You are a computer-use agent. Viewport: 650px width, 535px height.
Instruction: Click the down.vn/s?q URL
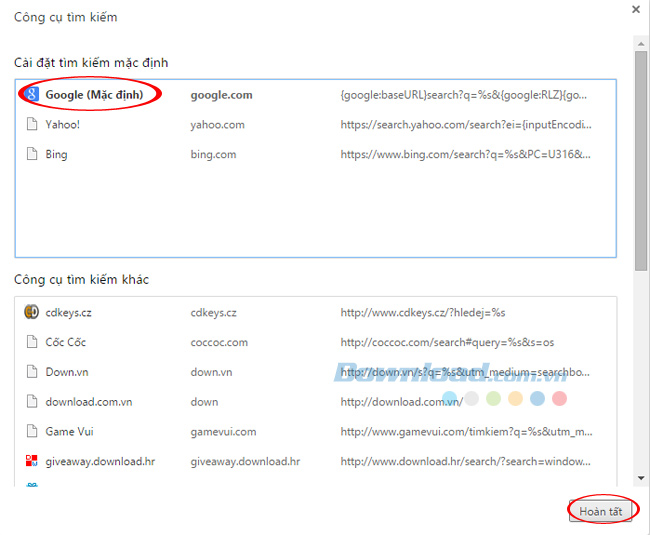tap(465, 372)
